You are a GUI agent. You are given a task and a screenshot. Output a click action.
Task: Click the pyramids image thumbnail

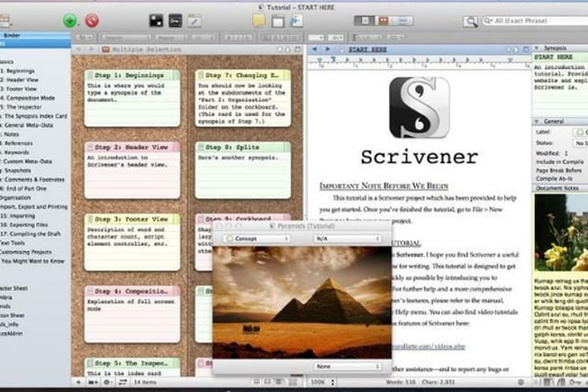(x=302, y=302)
